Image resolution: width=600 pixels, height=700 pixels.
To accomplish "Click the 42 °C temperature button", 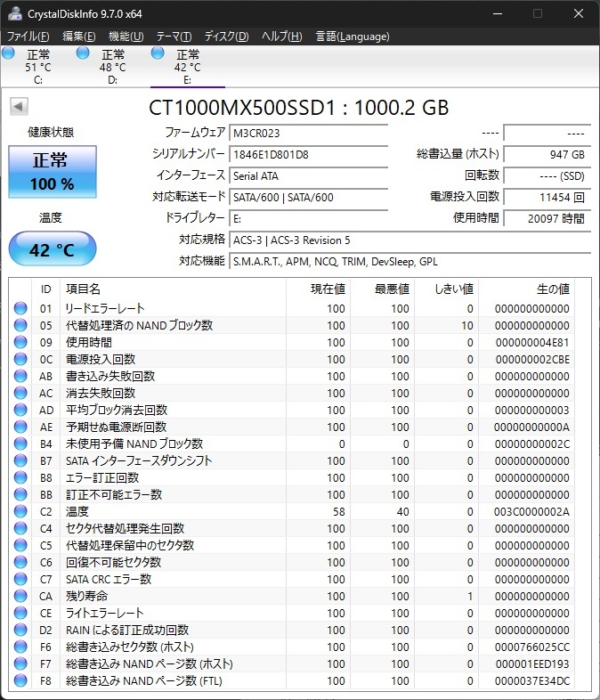I will (53, 249).
